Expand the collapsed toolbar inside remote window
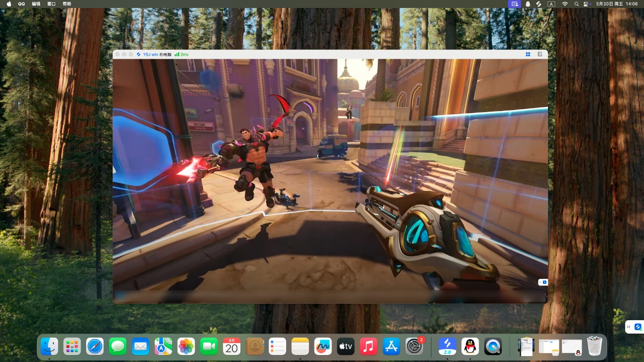The image size is (644, 362). pos(543,282)
